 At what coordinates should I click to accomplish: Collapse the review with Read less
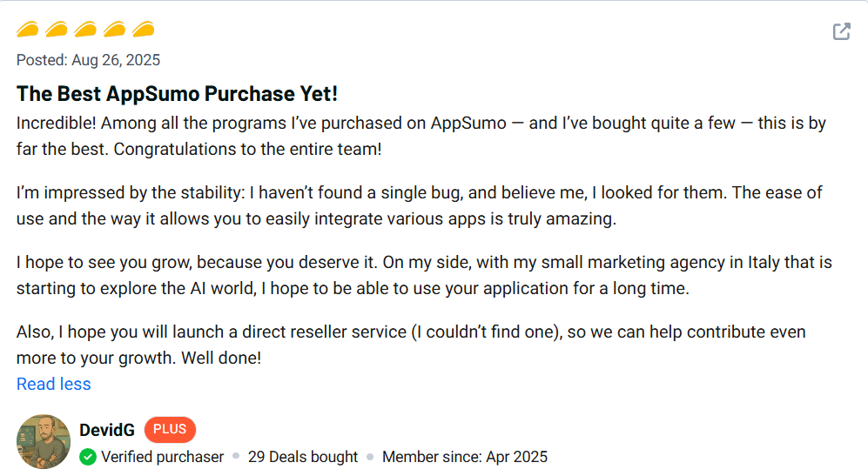pos(53,384)
